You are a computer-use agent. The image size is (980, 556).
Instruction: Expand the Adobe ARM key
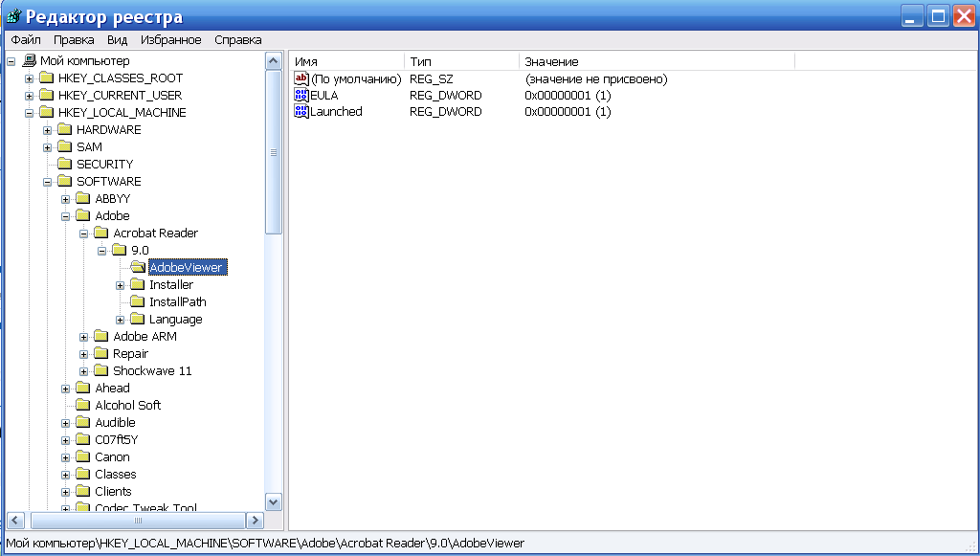pos(84,338)
